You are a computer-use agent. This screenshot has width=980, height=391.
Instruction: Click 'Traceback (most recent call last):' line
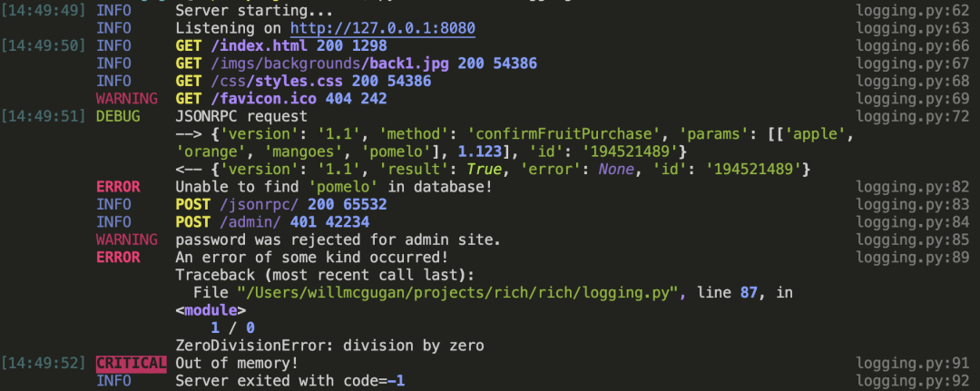coord(325,275)
